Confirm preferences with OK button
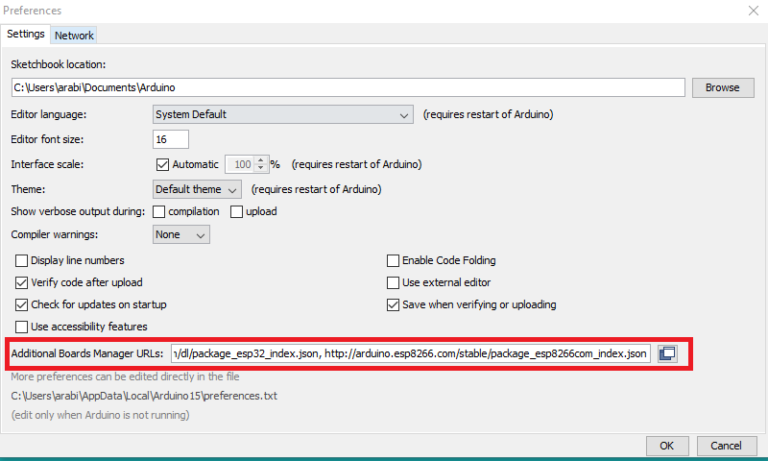 (667, 445)
